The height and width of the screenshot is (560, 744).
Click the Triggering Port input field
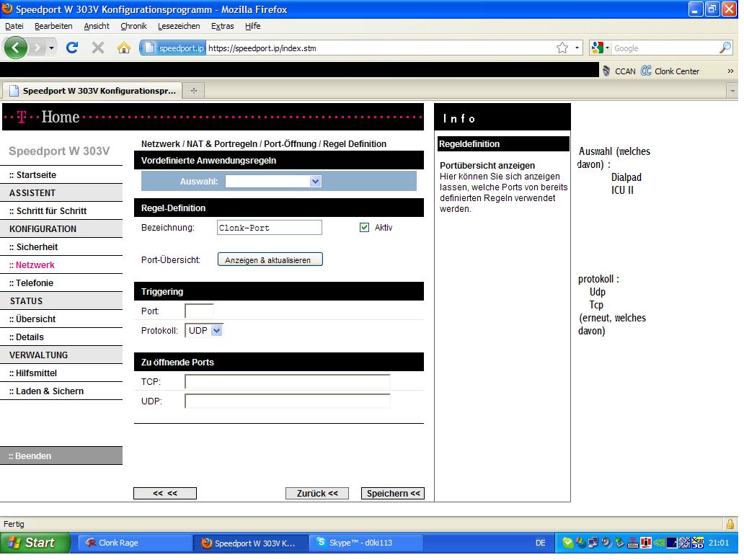199,311
